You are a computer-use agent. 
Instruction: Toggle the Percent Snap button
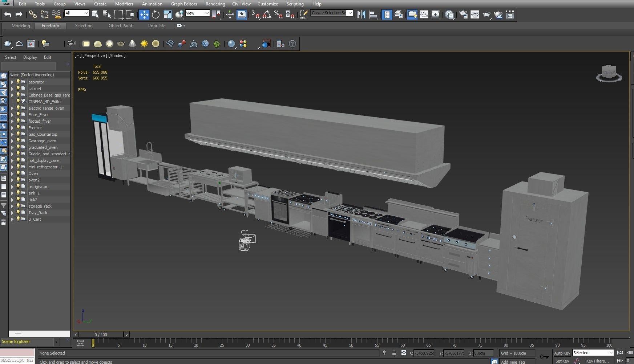(278, 15)
